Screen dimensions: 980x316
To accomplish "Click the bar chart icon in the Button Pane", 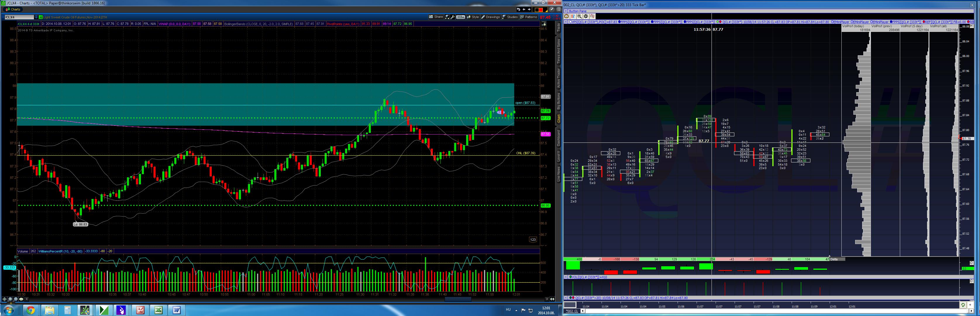I will 573,16.
